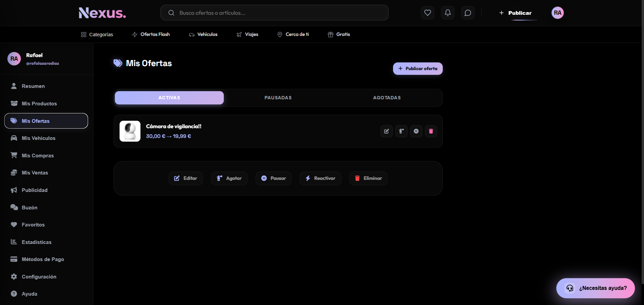644x305 pixels.
Task: Click the Mis Ofertas page heading
Action: click(149, 63)
